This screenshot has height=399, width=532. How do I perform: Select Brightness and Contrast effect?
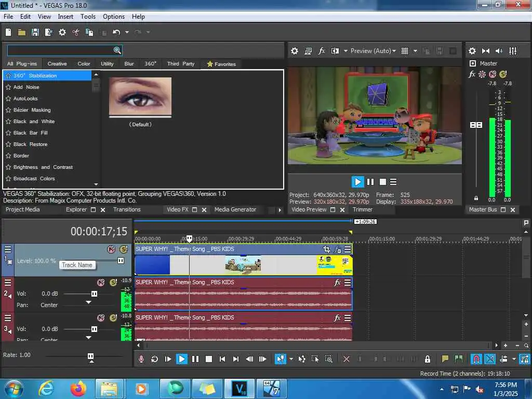(x=43, y=167)
